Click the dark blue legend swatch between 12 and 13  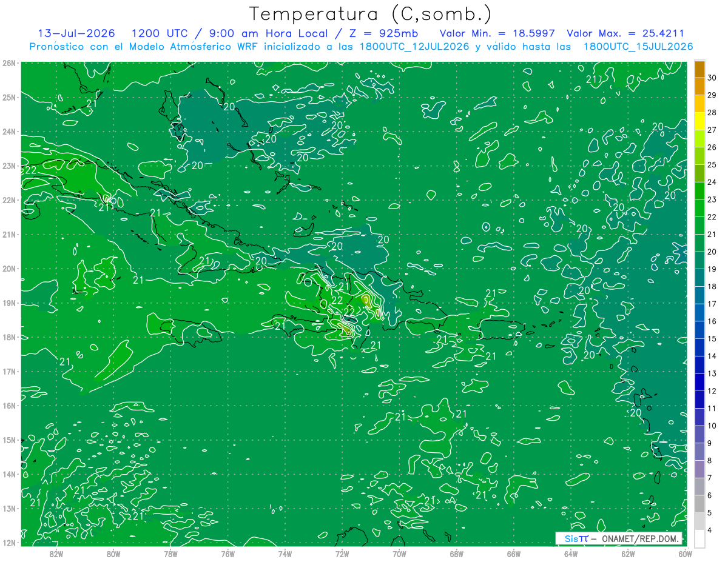coord(699,383)
